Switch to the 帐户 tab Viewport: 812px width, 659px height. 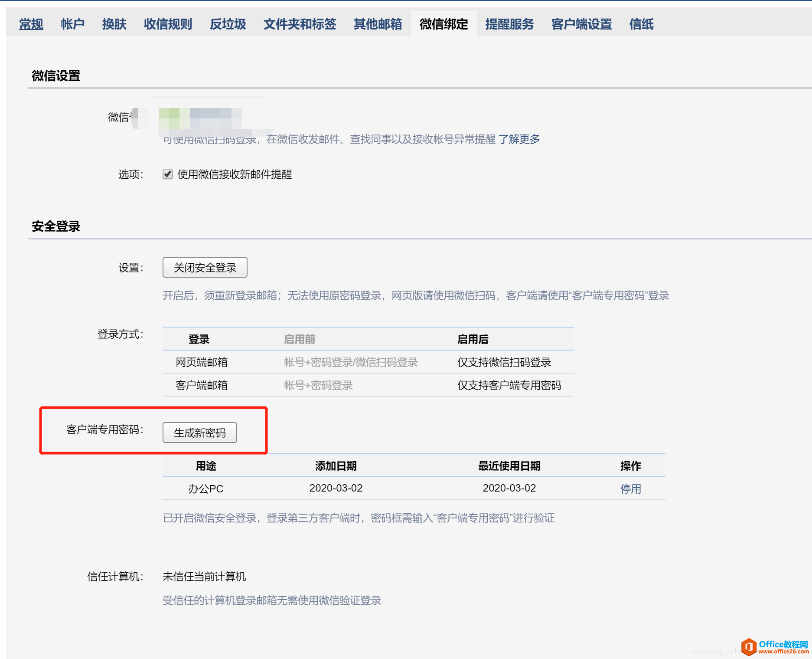[x=73, y=24]
